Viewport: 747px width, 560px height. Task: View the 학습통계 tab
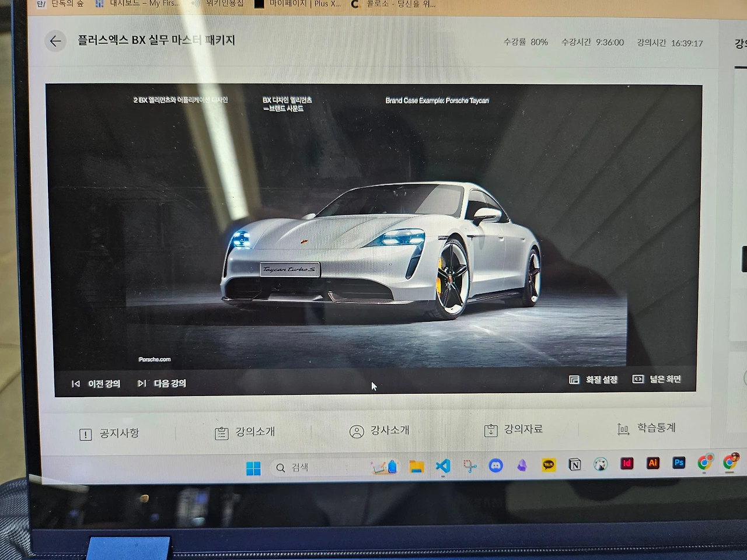coord(647,429)
